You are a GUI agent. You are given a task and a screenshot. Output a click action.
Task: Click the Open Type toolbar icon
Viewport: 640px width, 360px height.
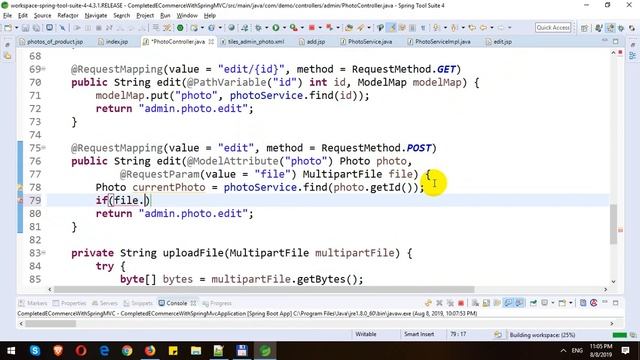(349, 28)
